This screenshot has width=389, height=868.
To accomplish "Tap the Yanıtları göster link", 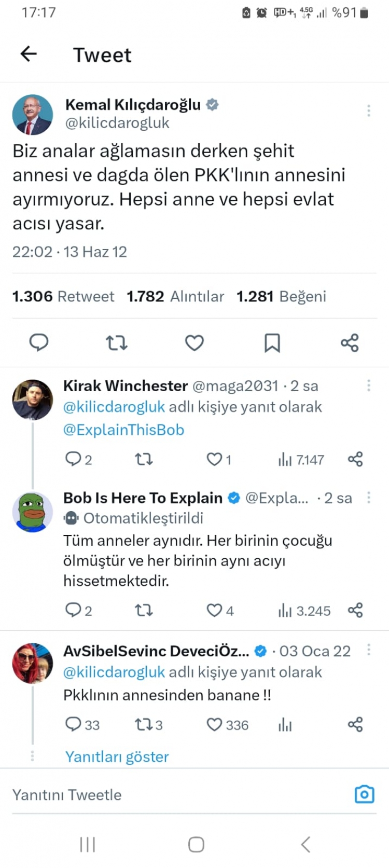I will coord(117,756).
